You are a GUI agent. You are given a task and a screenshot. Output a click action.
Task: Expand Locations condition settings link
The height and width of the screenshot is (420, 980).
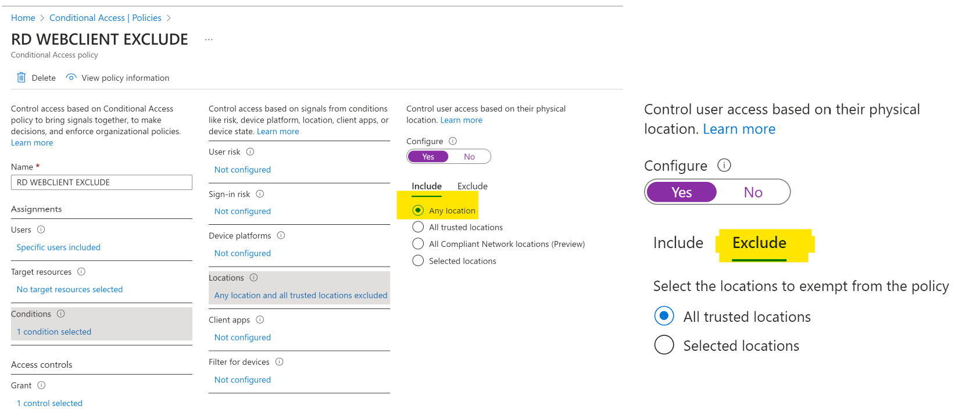tap(301, 295)
